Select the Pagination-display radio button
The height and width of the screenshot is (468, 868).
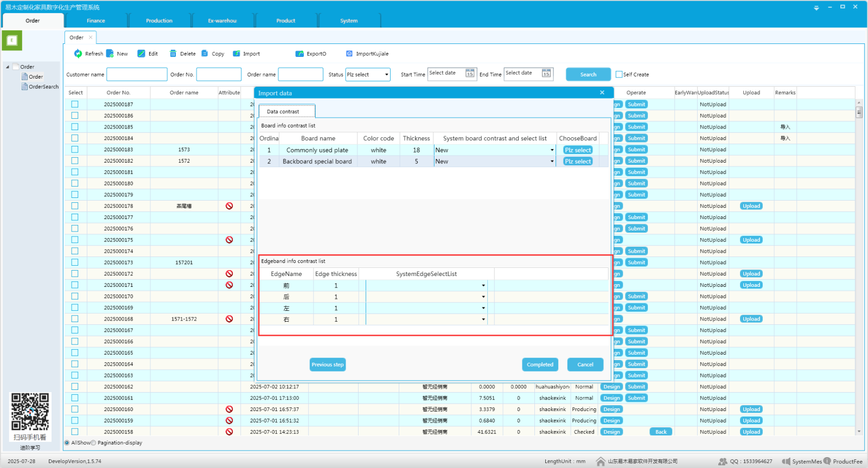pos(93,443)
